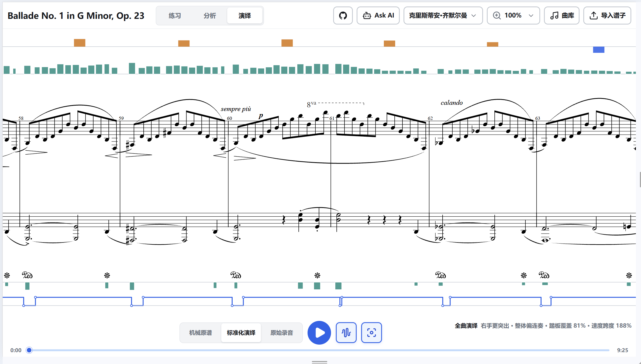The height and width of the screenshot is (364, 641).
Task: Click the "整体偏连奏" statistic
Action: (x=529, y=326)
